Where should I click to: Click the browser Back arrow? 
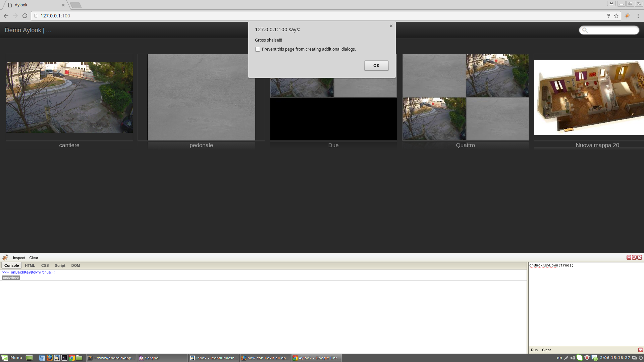pos(6,16)
